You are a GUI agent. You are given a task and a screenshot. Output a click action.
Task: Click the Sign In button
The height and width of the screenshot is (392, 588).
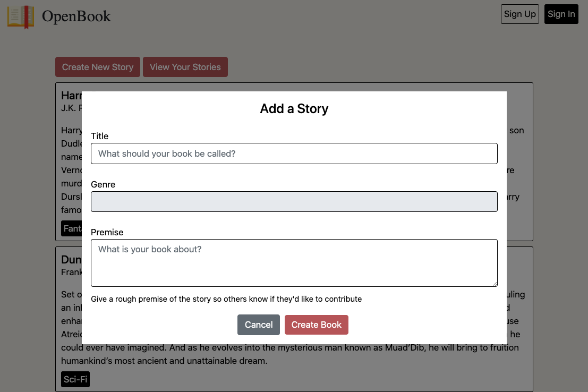coord(561,14)
